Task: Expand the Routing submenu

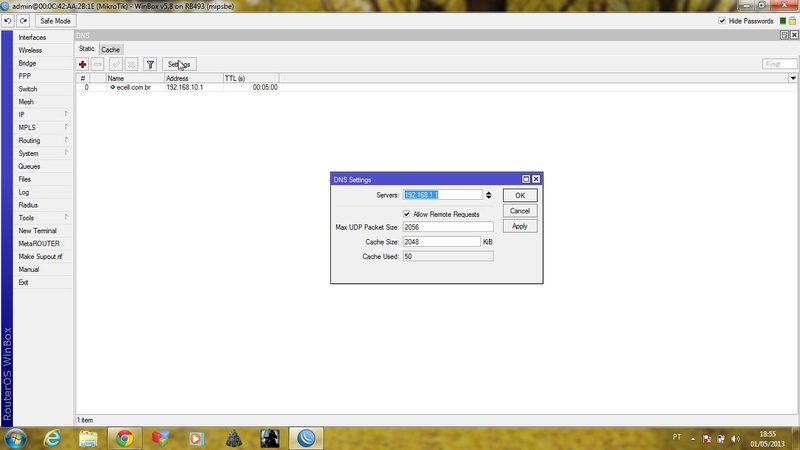Action: point(42,140)
